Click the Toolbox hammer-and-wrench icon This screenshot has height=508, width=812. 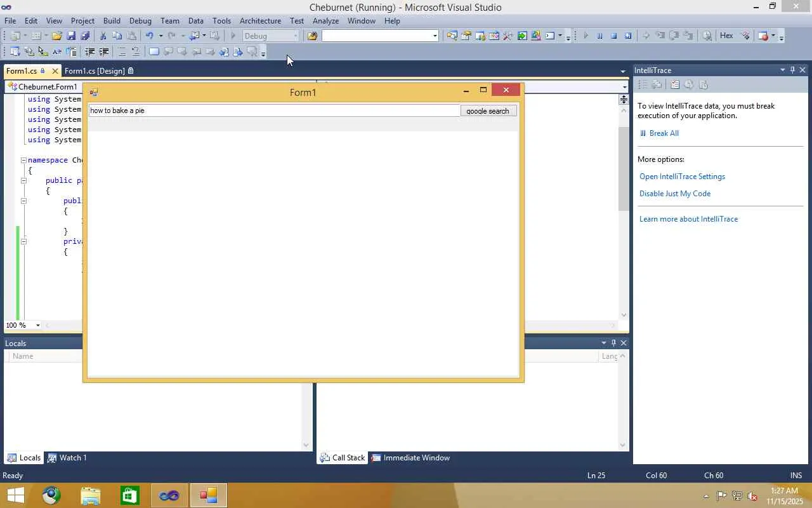tap(508, 36)
